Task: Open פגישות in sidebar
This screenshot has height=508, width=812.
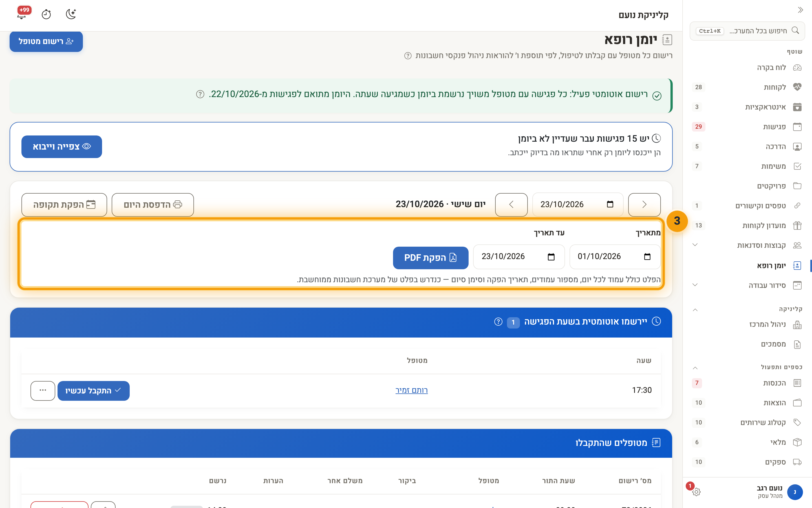Action: point(747,127)
